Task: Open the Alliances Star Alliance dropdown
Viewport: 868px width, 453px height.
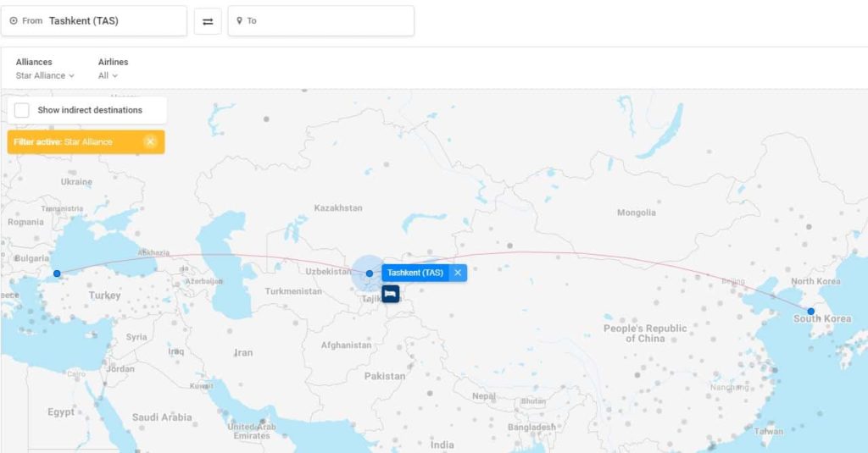Action: [x=45, y=75]
